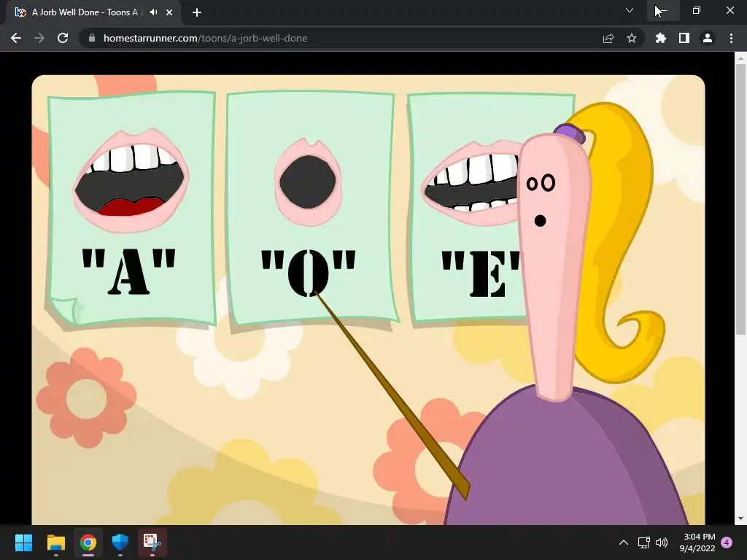The width and height of the screenshot is (747, 560).
Task: Bookmark this page with the star
Action: point(632,38)
